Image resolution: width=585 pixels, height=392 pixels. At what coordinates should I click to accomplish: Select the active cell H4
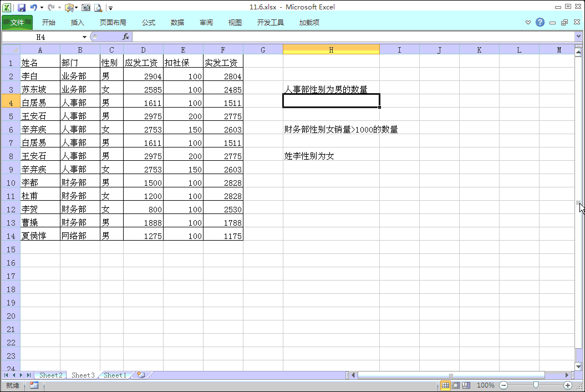coord(331,101)
